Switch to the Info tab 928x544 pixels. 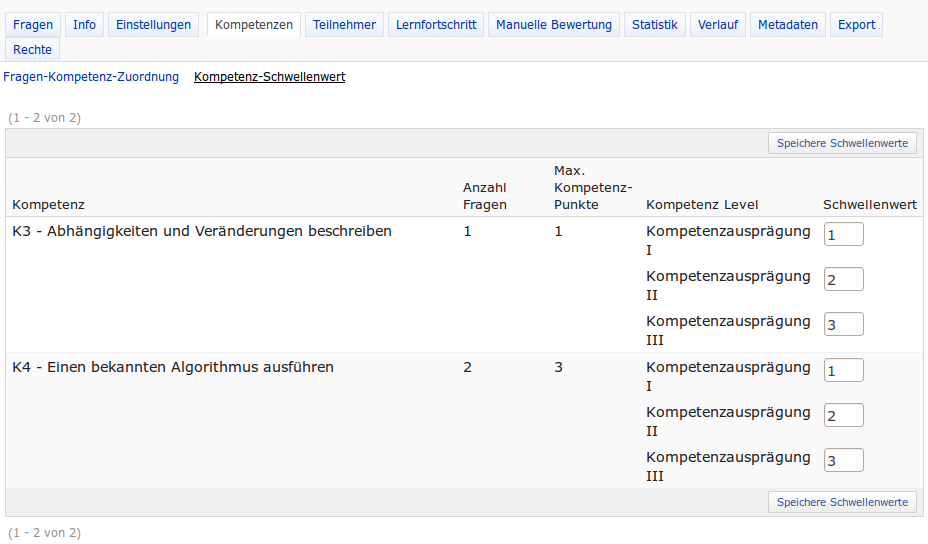pyautogui.click(x=85, y=25)
